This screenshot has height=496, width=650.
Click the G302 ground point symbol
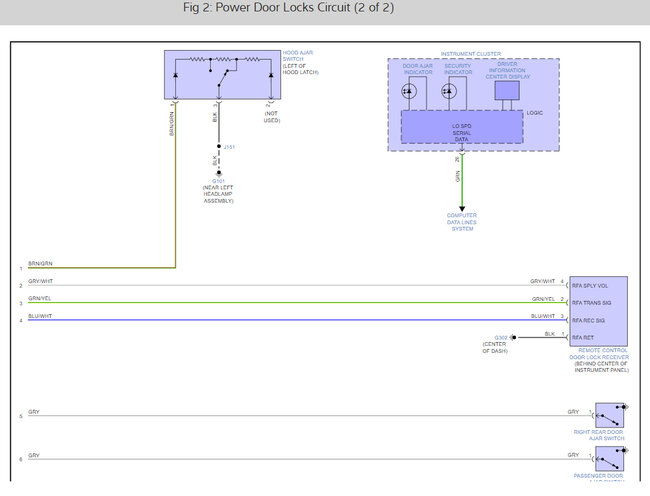(x=513, y=338)
